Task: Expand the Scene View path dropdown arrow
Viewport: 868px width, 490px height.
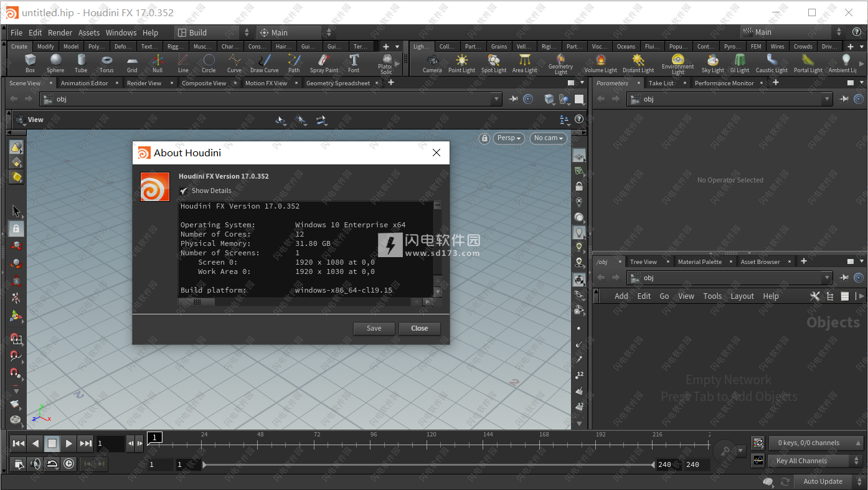Action: (x=496, y=99)
